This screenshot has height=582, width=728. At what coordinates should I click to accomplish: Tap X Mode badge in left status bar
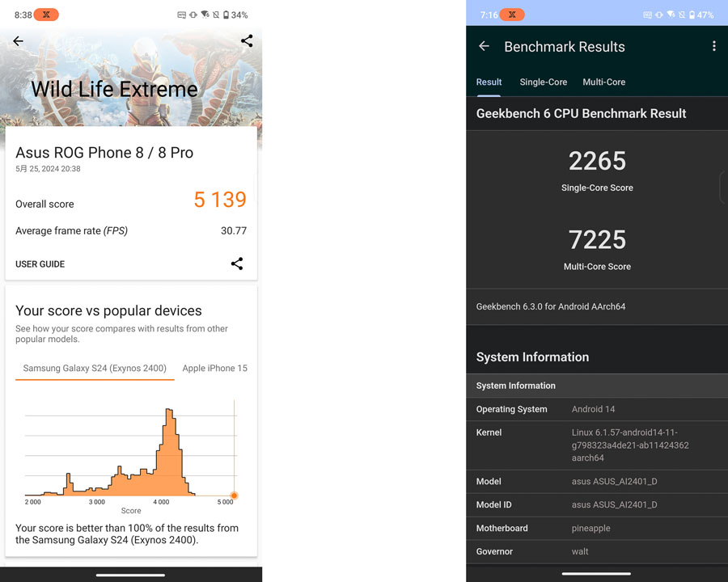pyautogui.click(x=46, y=15)
